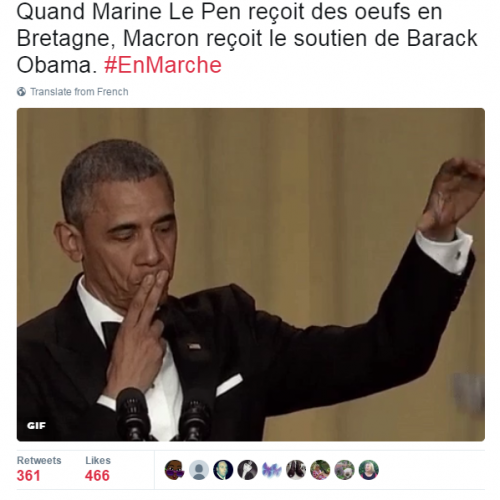Image resolution: width=500 pixels, height=500 pixels.
Task: View the Retweets label list
Action: point(39,460)
